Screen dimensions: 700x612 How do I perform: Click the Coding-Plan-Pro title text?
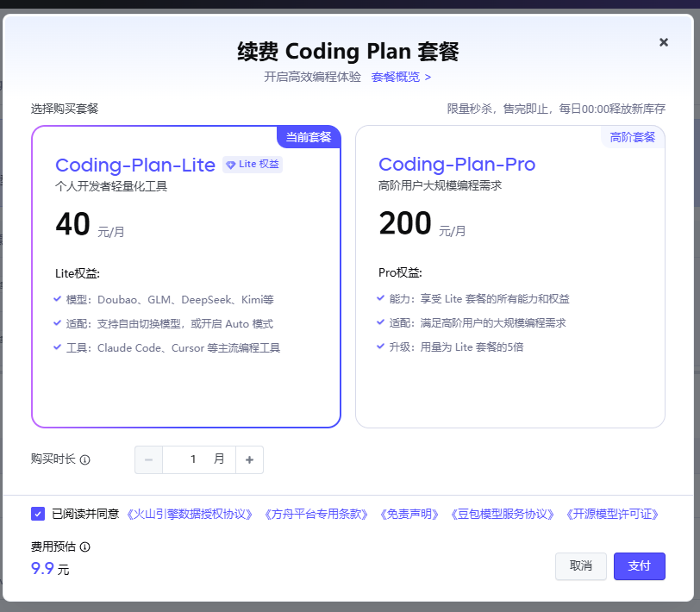pyautogui.click(x=457, y=165)
